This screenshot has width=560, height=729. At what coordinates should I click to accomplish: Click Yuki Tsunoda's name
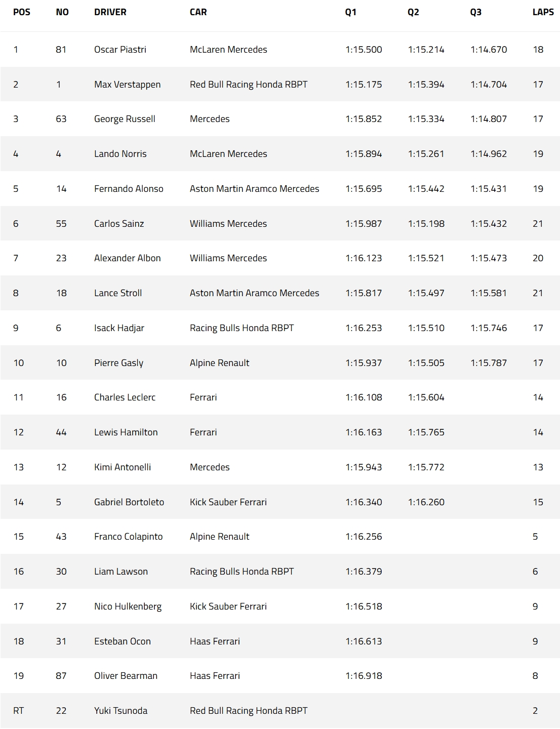121,711
